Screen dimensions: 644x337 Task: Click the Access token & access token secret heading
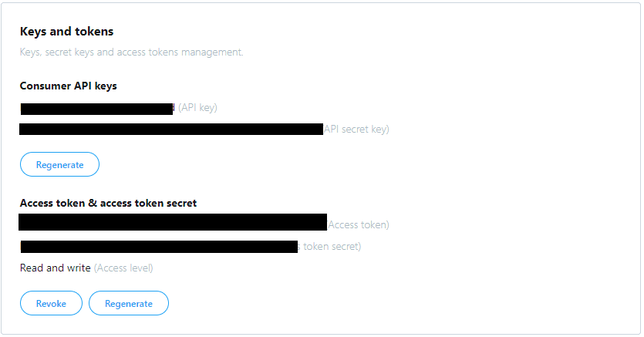[x=108, y=203]
